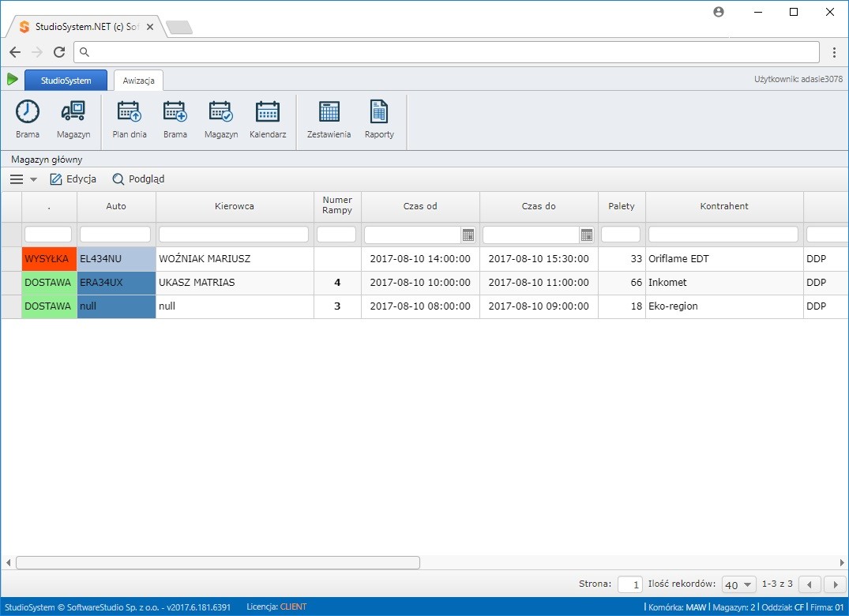Select UKASZ MATRIAS driver cell

pyautogui.click(x=235, y=283)
